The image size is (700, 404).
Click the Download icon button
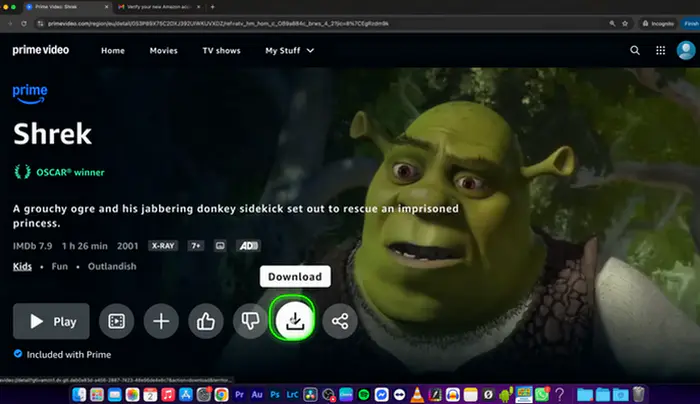tap(295, 321)
